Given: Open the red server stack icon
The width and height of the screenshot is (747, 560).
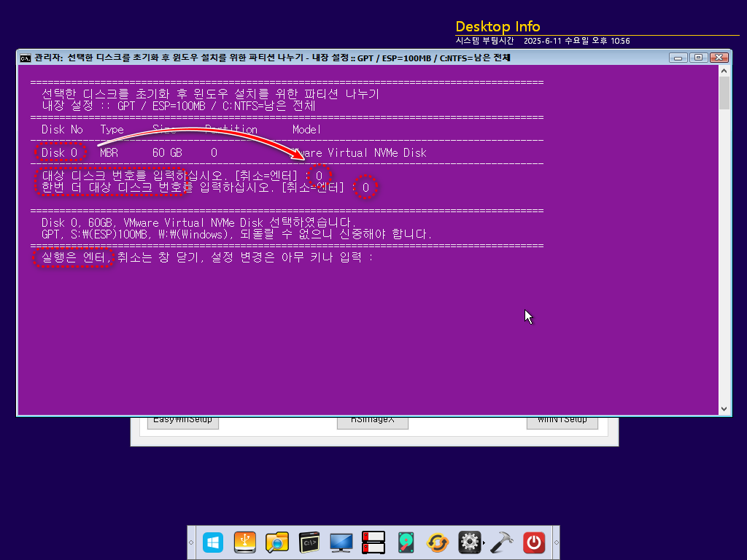Looking at the screenshot, I should pyautogui.click(x=373, y=542).
